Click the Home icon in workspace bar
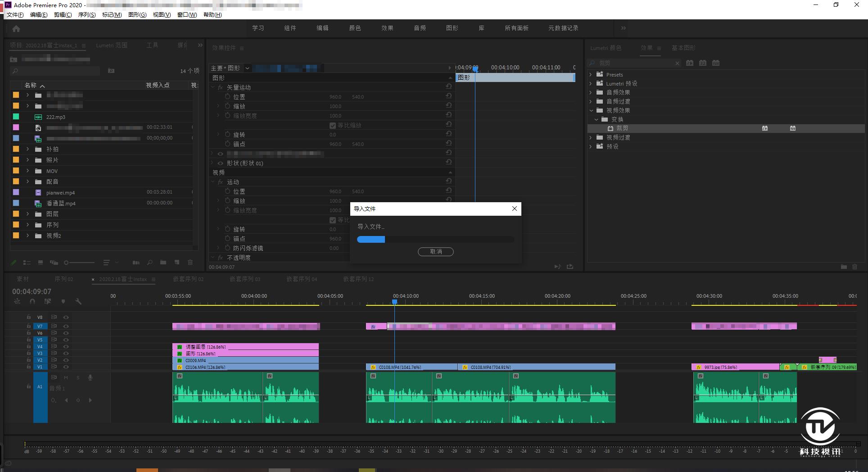This screenshot has width=868, height=472. (x=16, y=29)
